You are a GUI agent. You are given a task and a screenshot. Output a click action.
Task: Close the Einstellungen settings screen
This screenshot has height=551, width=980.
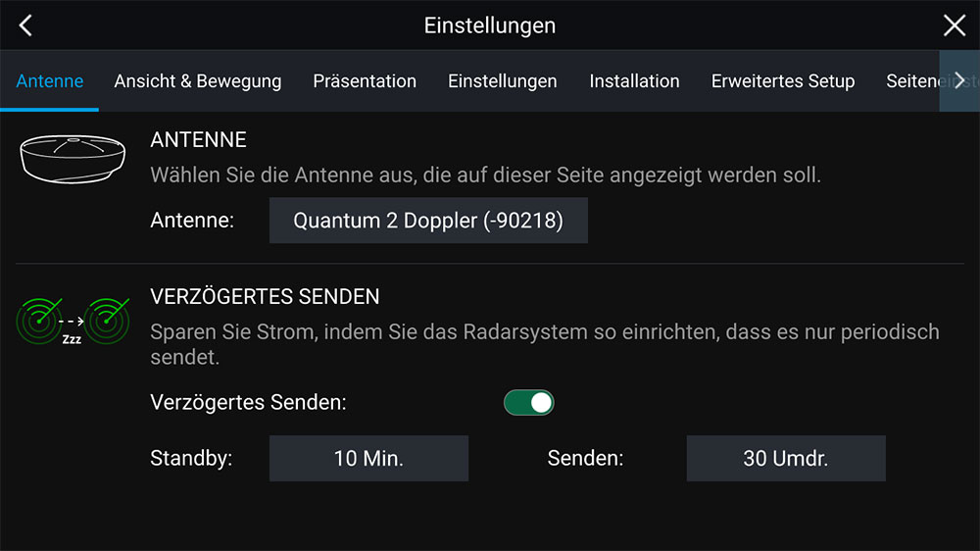click(x=954, y=25)
